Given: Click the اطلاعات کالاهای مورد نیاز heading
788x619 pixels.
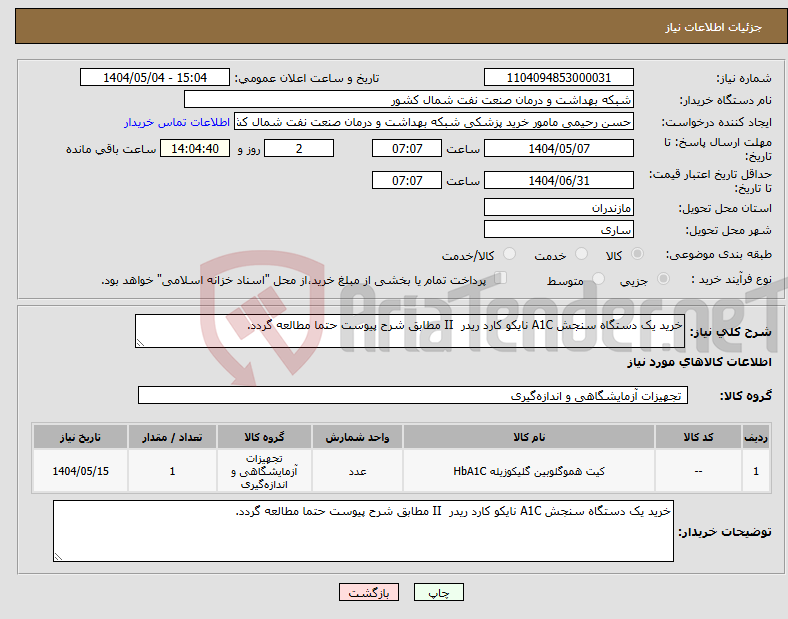Looking at the screenshot, I should tap(699, 362).
